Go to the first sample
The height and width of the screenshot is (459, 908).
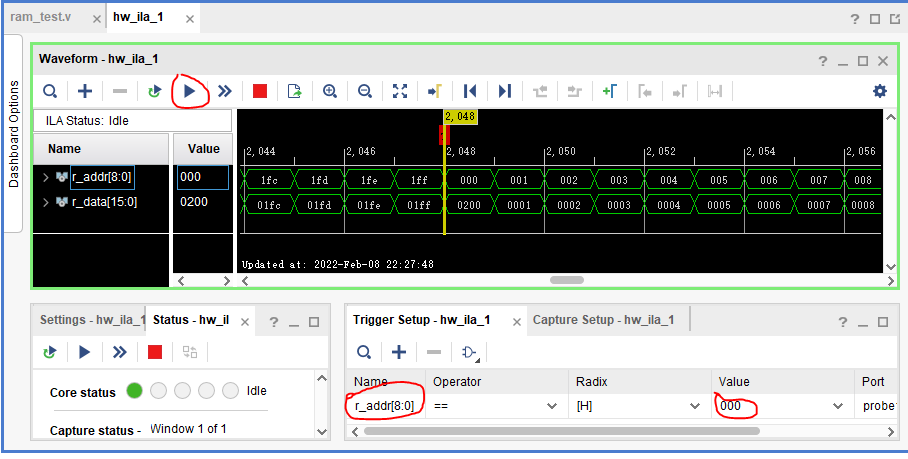[x=470, y=91]
